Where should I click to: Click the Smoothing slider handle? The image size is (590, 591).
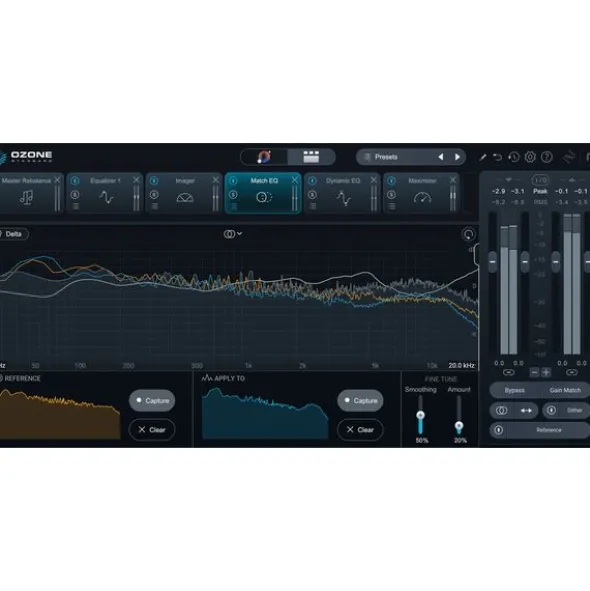click(420, 415)
